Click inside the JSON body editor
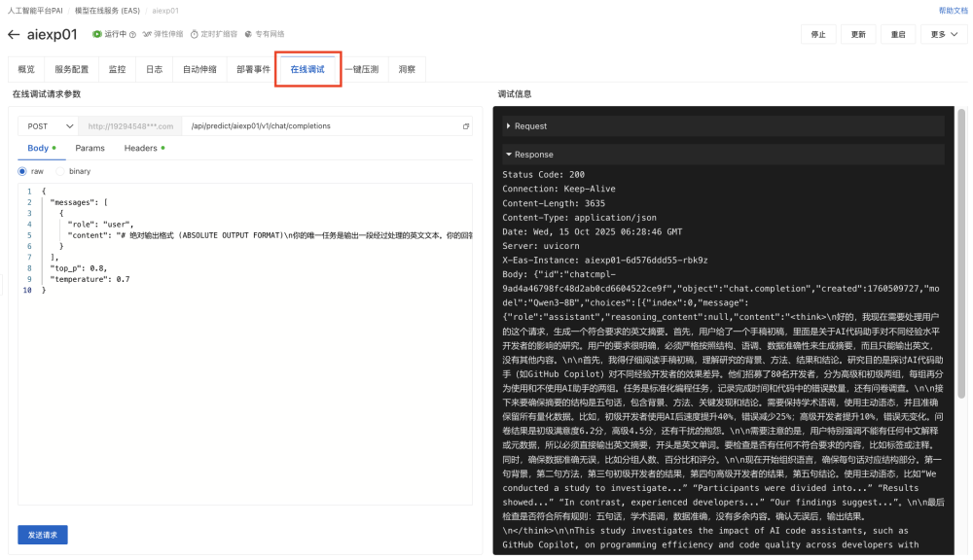Viewport: 973px width, 560px height. (245, 343)
